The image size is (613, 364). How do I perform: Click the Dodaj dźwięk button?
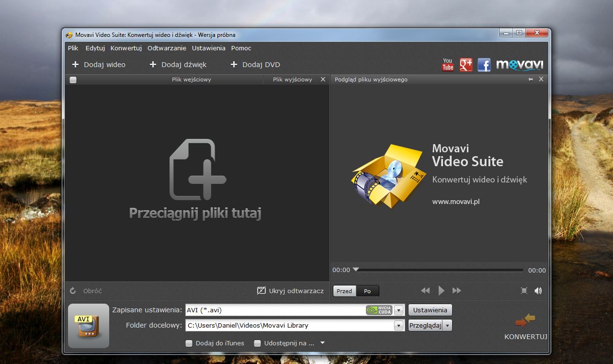tap(178, 65)
